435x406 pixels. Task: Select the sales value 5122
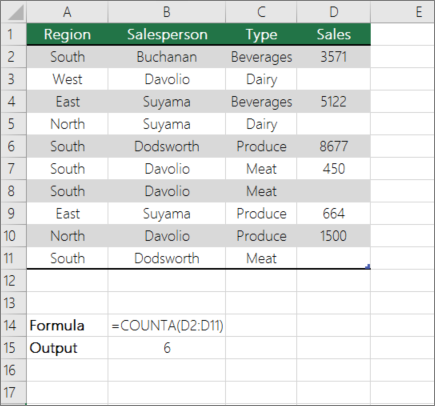(x=334, y=101)
